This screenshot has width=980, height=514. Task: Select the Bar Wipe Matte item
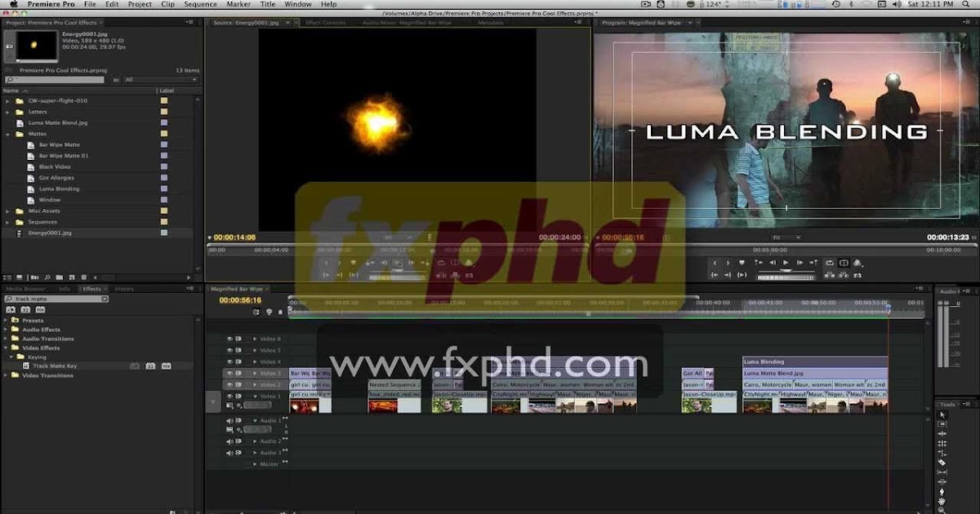pos(60,144)
